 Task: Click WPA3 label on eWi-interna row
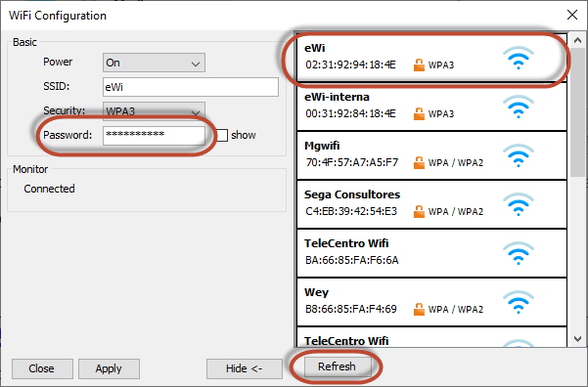point(441,114)
